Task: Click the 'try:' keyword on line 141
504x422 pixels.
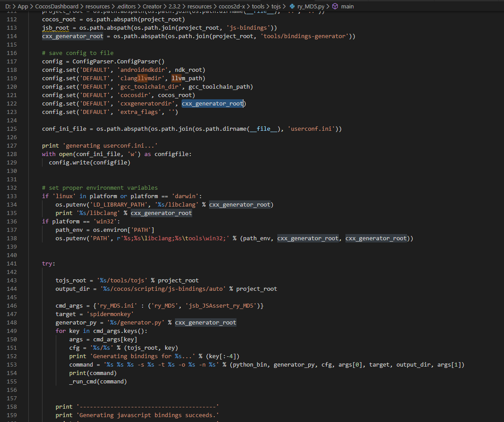Action: tap(49, 264)
